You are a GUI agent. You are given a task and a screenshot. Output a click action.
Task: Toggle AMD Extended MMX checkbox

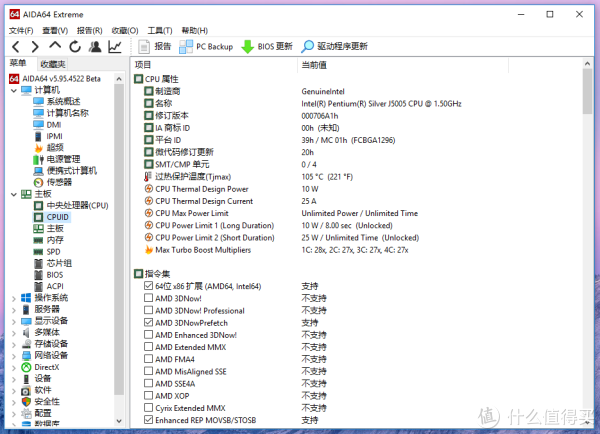pos(148,347)
